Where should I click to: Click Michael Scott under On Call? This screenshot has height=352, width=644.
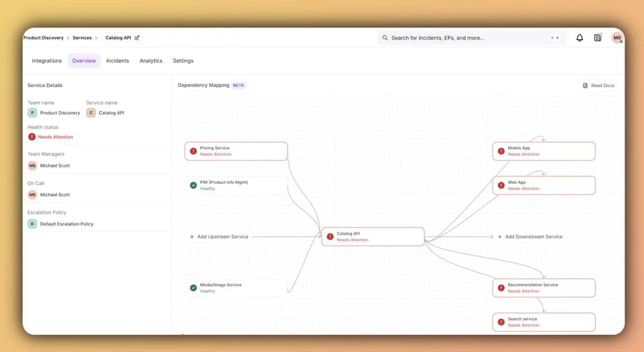pos(55,195)
